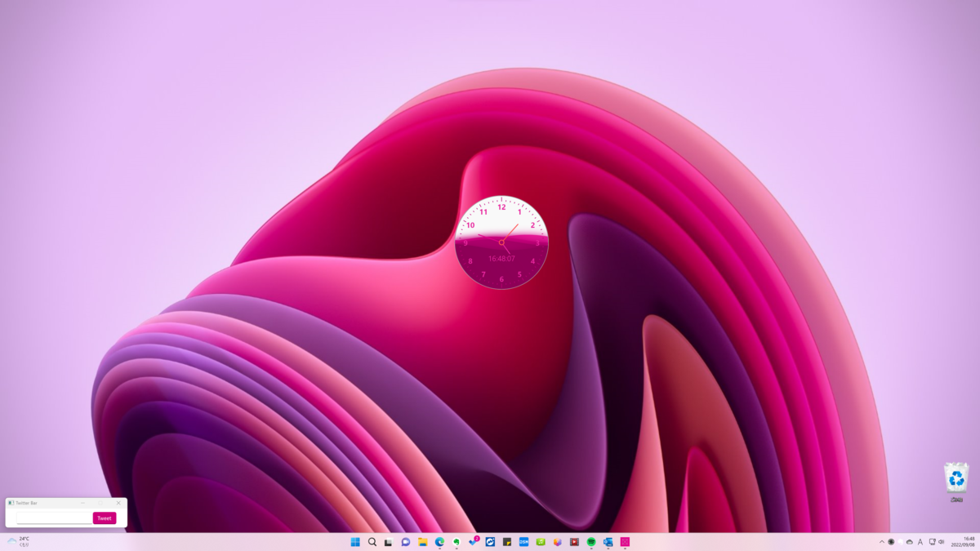This screenshot has height=551, width=980.
Task: Open the volume speaker control in tray
Action: [x=942, y=542]
